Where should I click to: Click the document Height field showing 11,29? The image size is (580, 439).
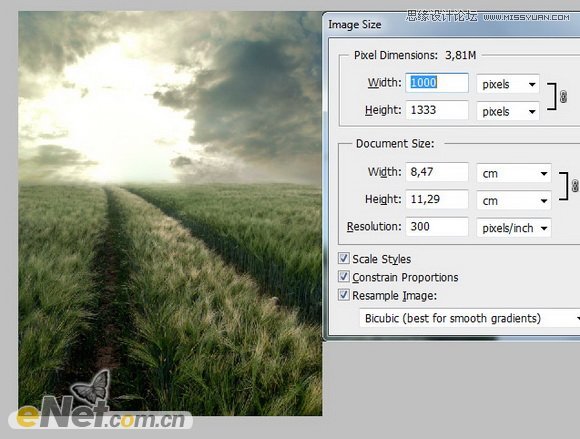click(x=437, y=199)
